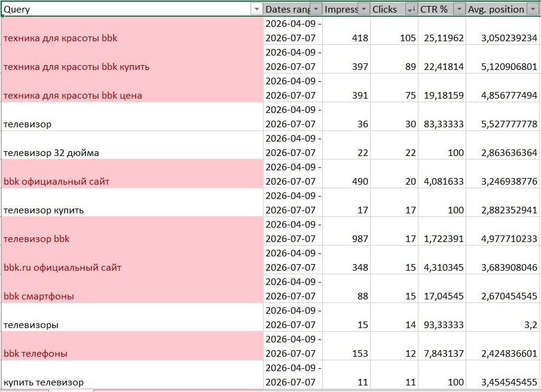
Task: Select date range cell for 'bbk смартфоны'
Action: point(293,289)
